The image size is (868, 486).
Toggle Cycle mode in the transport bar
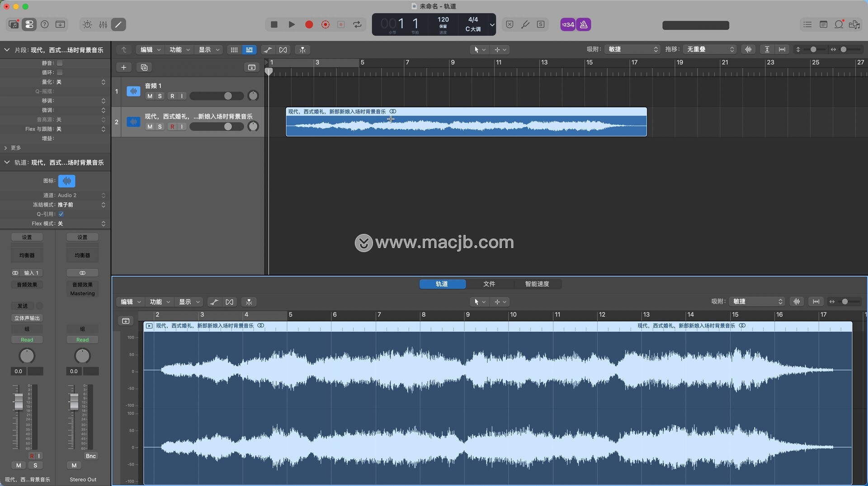coord(358,24)
